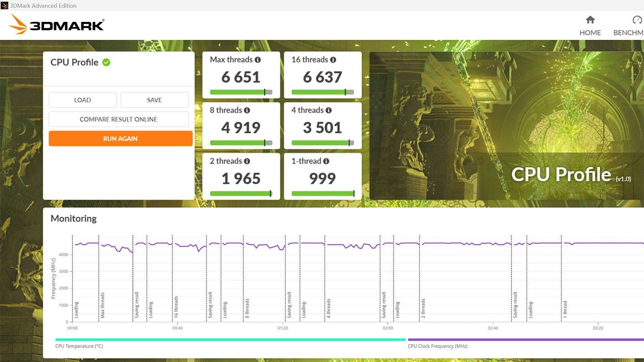Image resolution: width=644 pixels, height=362 pixels.
Task: Click the green CPU Profile checkmark icon
Action: [x=106, y=62]
